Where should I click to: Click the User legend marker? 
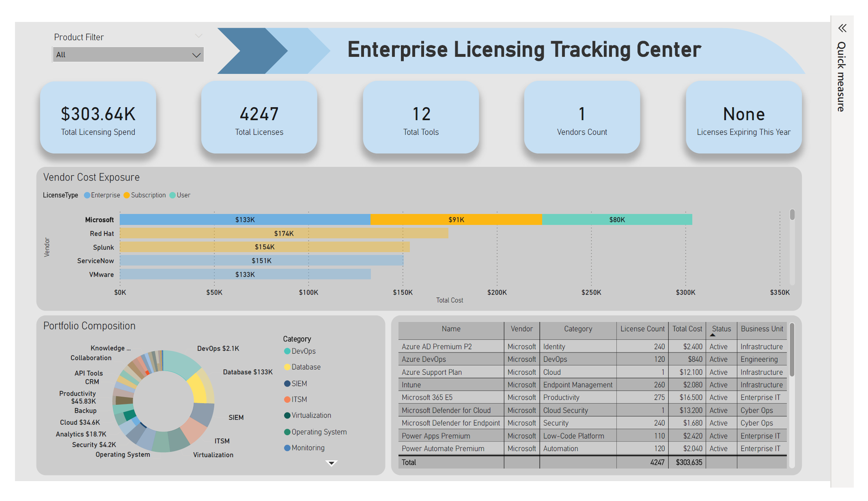(x=172, y=195)
